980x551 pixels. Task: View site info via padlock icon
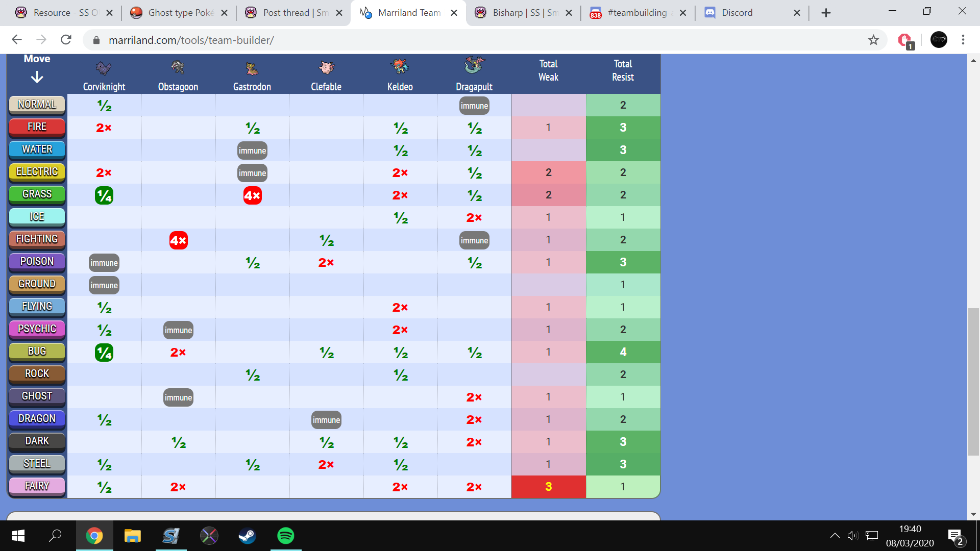coord(96,40)
